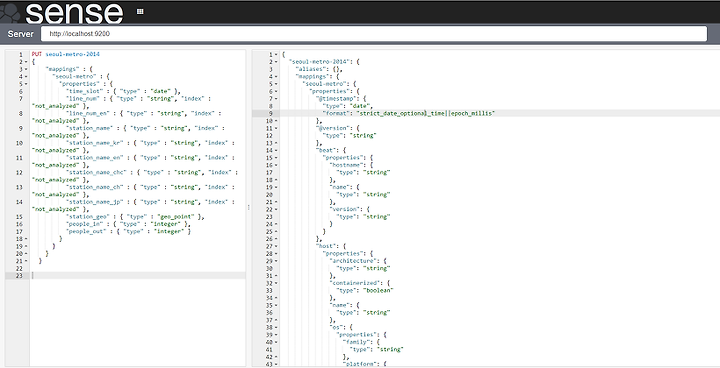Screen dimensions: 720x368
Task: Collapse "host" fold in response line 27
Action: point(276,246)
